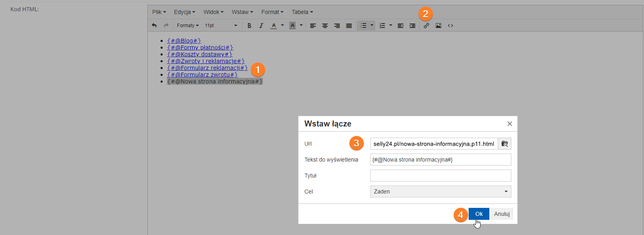Confirm the link with the Ok button

point(479,214)
